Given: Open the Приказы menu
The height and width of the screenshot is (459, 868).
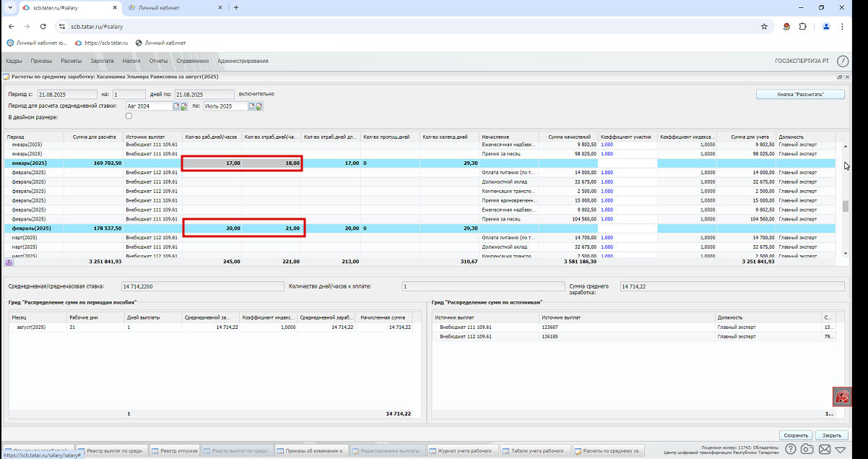Looking at the screenshot, I should coord(41,61).
